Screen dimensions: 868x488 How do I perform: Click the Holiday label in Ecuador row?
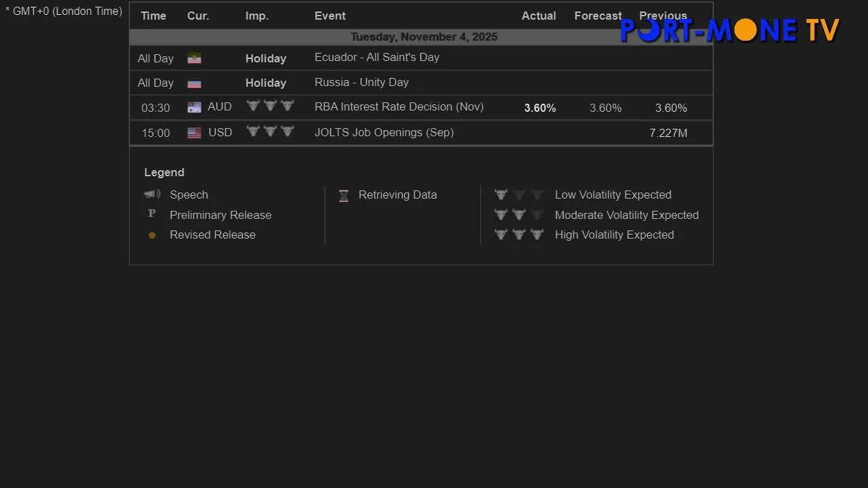(266, 59)
